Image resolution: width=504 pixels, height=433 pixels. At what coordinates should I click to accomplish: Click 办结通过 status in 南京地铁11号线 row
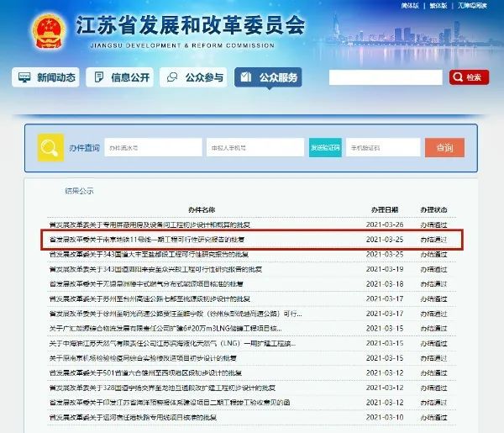tap(433, 240)
